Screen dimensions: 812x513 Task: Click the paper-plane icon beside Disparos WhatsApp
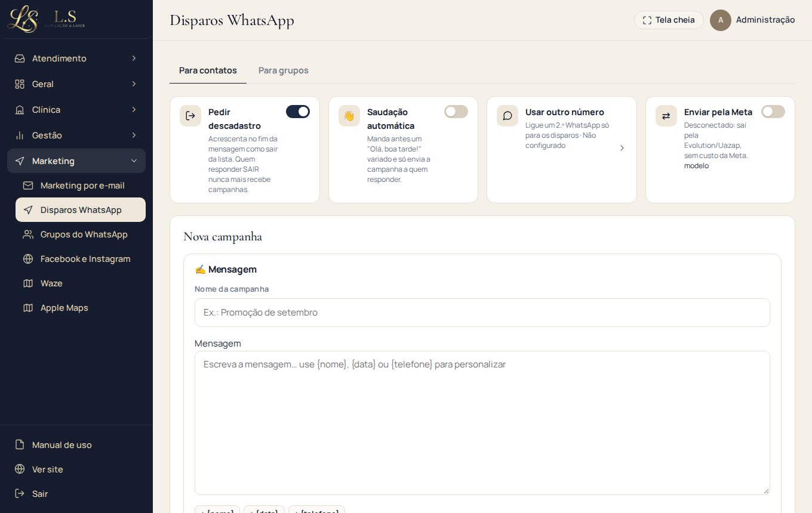[28, 210]
